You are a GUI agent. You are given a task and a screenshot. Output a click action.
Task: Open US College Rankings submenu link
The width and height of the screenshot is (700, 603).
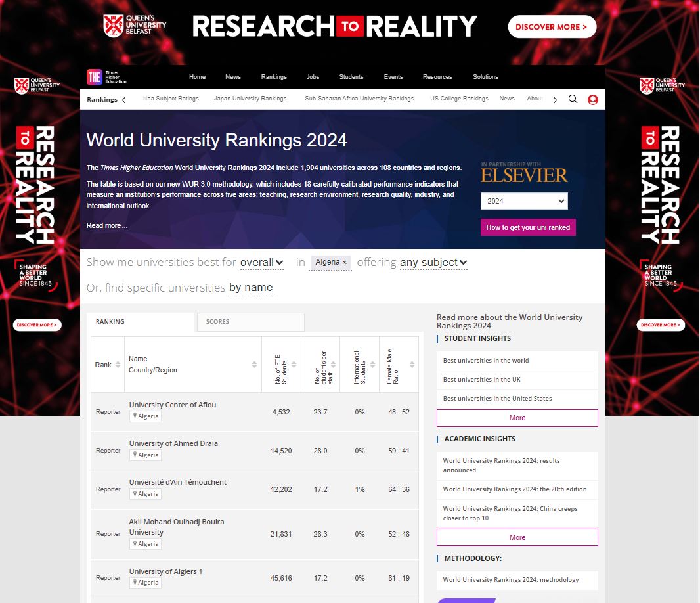(460, 99)
